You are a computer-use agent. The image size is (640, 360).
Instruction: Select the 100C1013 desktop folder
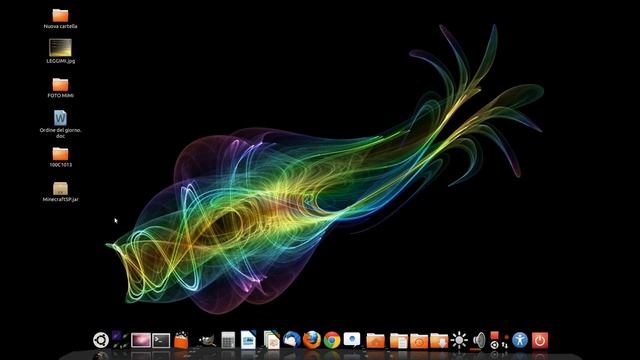coord(60,157)
